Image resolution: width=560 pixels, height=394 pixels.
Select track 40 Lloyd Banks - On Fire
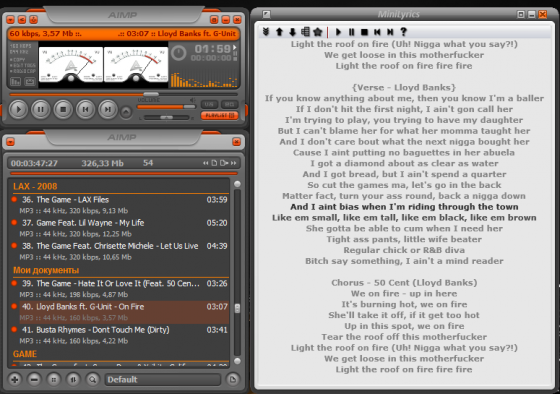coord(120,312)
